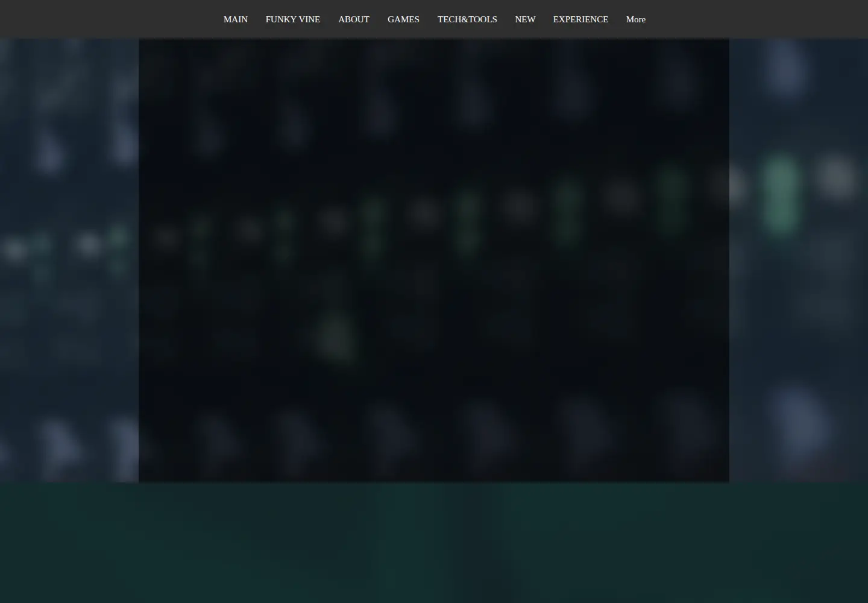Image resolution: width=868 pixels, height=603 pixels.
Task: Select the NEW menu item
Action: pyautogui.click(x=525, y=19)
